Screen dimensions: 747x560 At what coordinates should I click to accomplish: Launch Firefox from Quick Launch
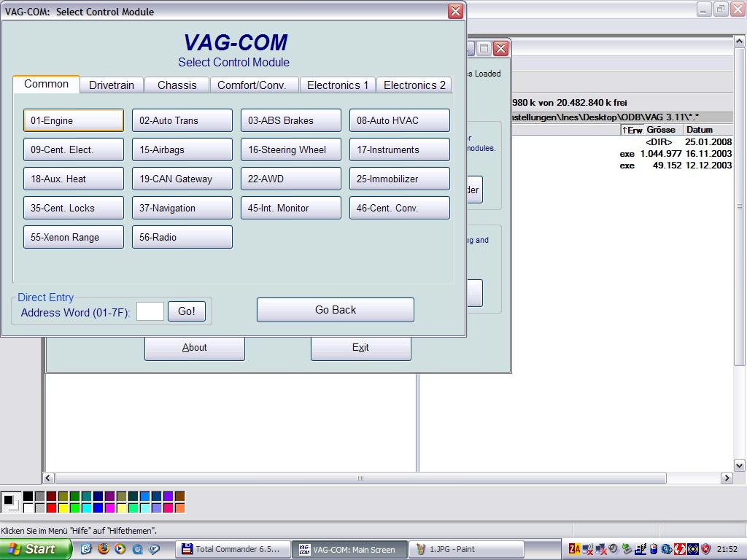coord(104,549)
